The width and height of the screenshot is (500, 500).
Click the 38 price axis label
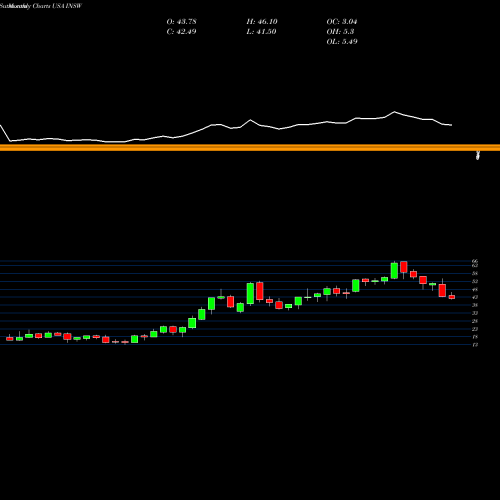click(x=475, y=305)
